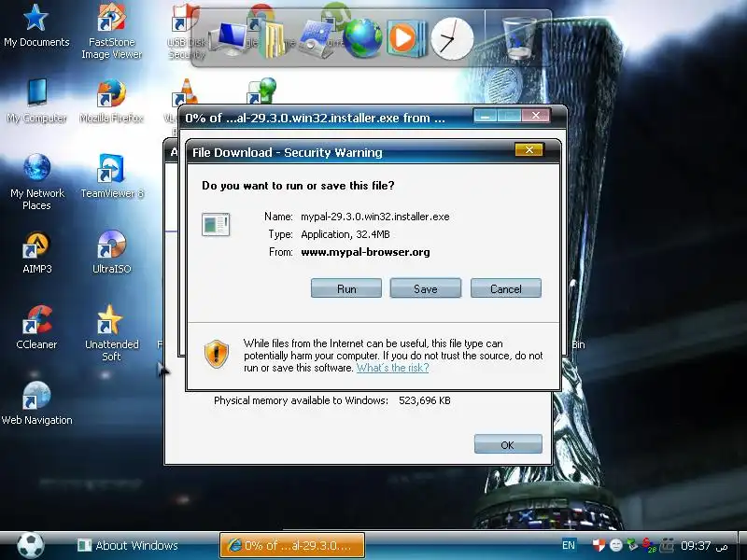
Task: Open control panel icon in dock
Action: point(317,39)
